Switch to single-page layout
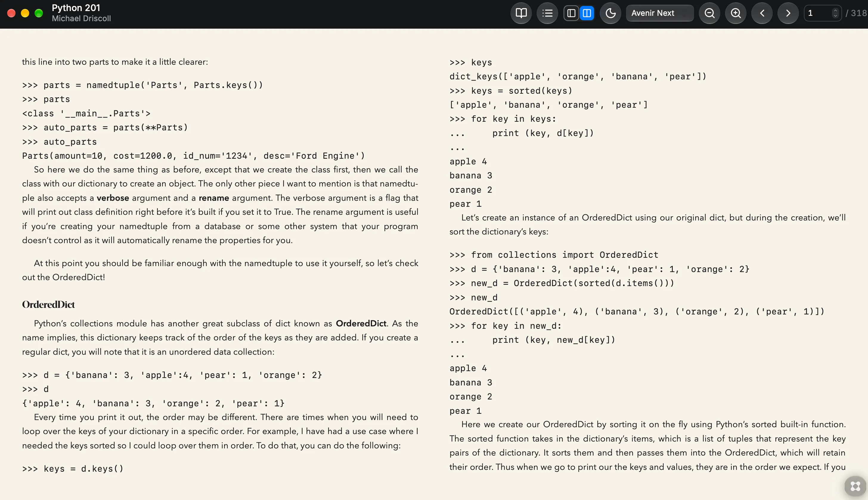Image resolution: width=868 pixels, height=500 pixels. point(571,13)
